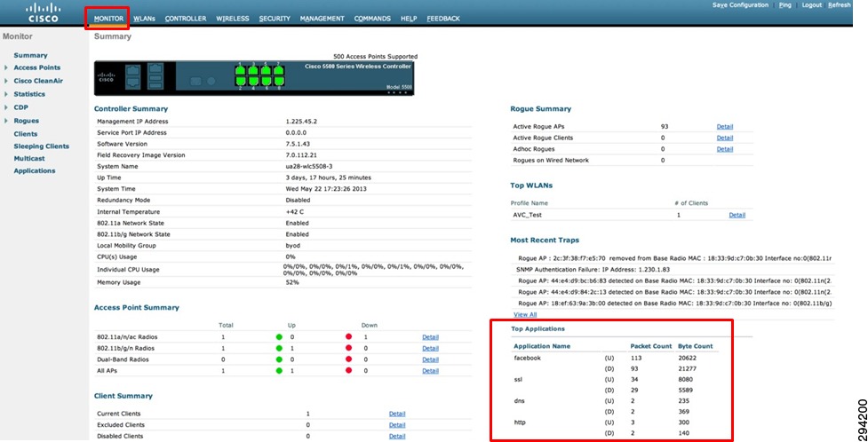Click the Up Time value

[x=328, y=178]
